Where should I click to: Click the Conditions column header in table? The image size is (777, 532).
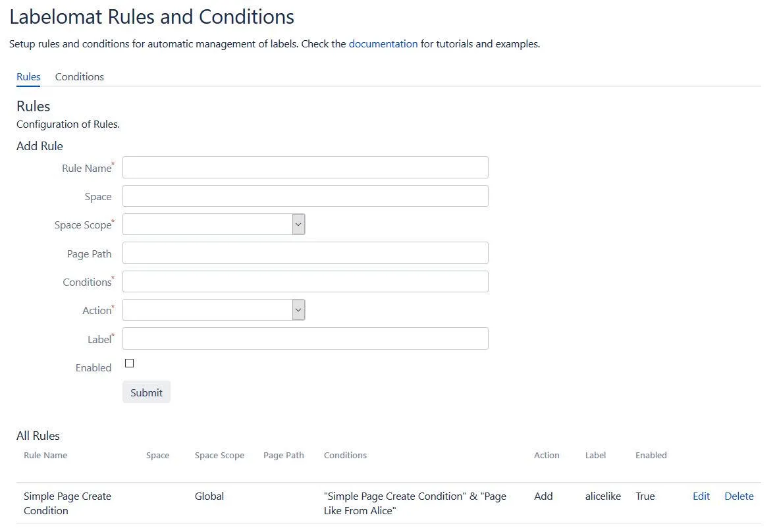[346, 455]
